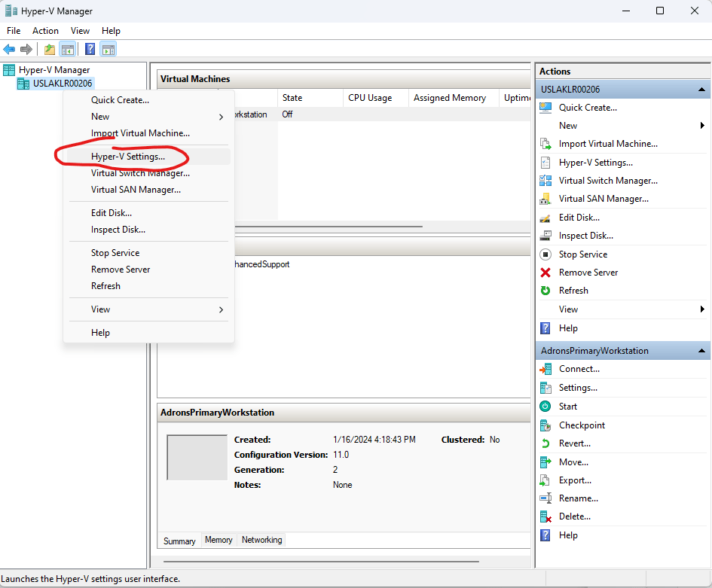Switch to the Networking tab
Viewport: 712px width, 588px height.
[261, 540]
